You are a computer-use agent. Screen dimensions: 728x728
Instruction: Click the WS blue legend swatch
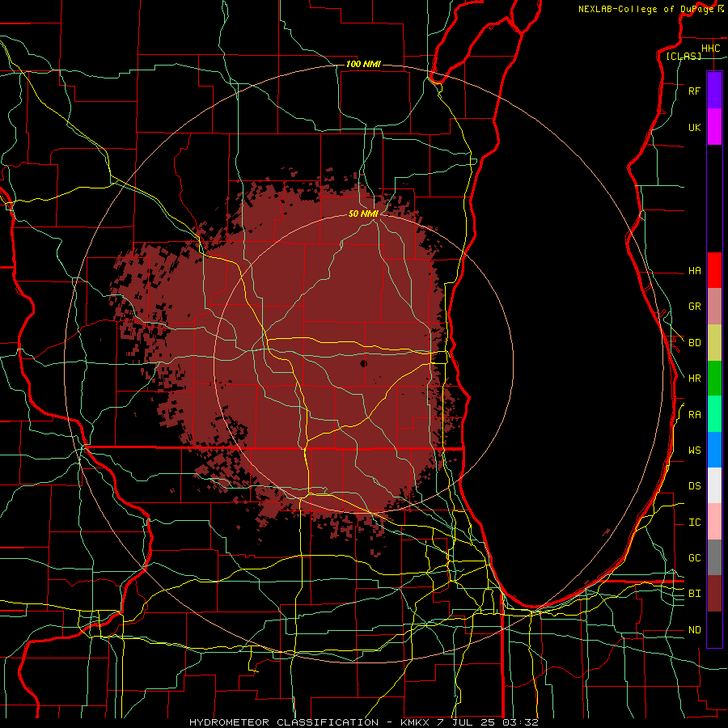714,450
